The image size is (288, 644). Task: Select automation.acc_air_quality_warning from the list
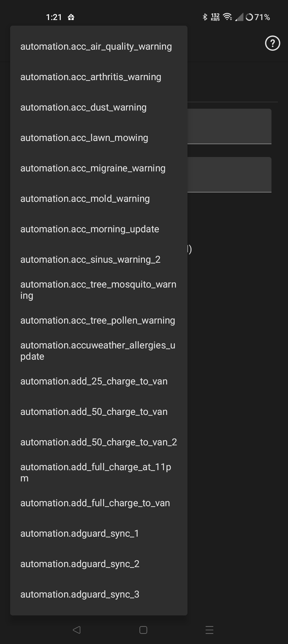click(99, 46)
